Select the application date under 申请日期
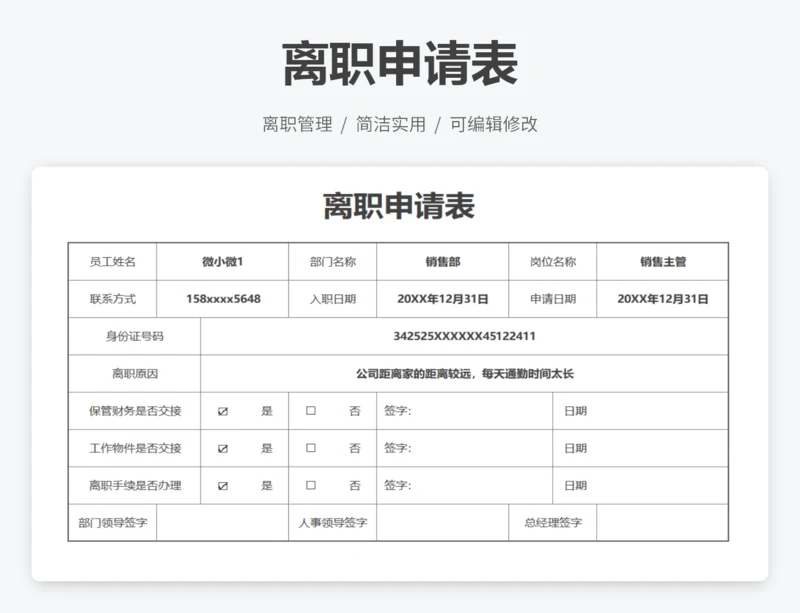The width and height of the screenshot is (800, 613). tap(663, 299)
